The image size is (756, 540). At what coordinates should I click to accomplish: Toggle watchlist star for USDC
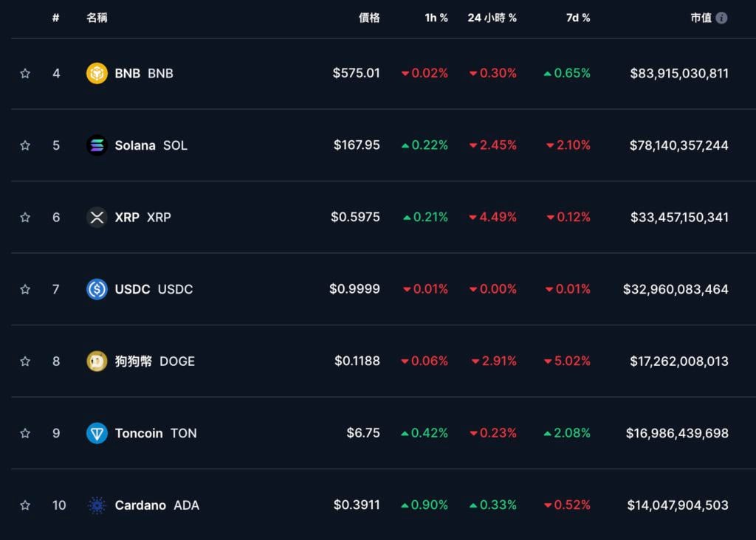(x=25, y=289)
